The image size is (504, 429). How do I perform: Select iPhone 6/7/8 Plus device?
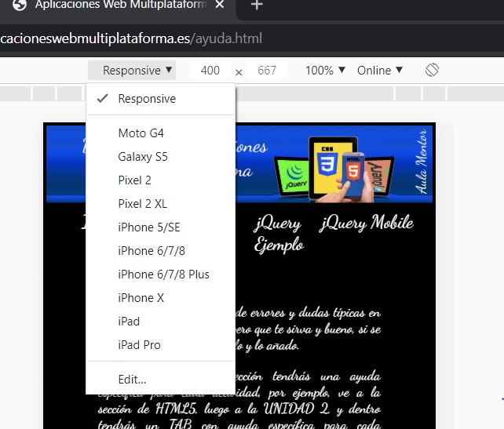pyautogui.click(x=161, y=274)
